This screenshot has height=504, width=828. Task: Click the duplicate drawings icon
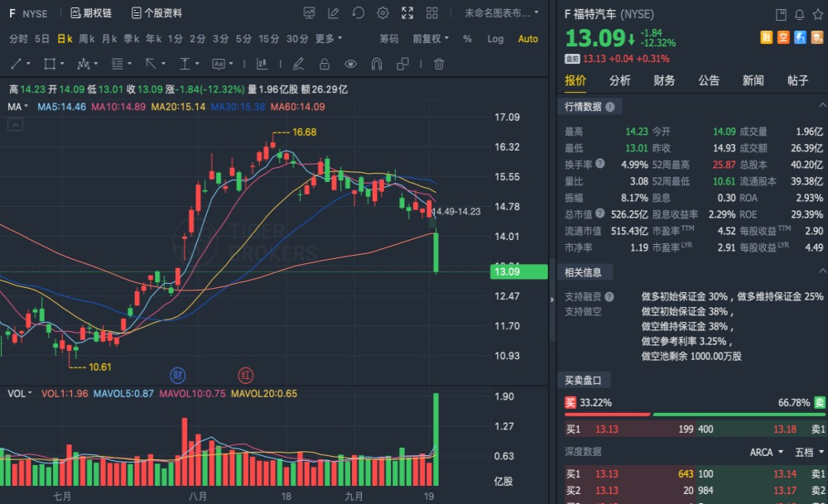(x=402, y=64)
